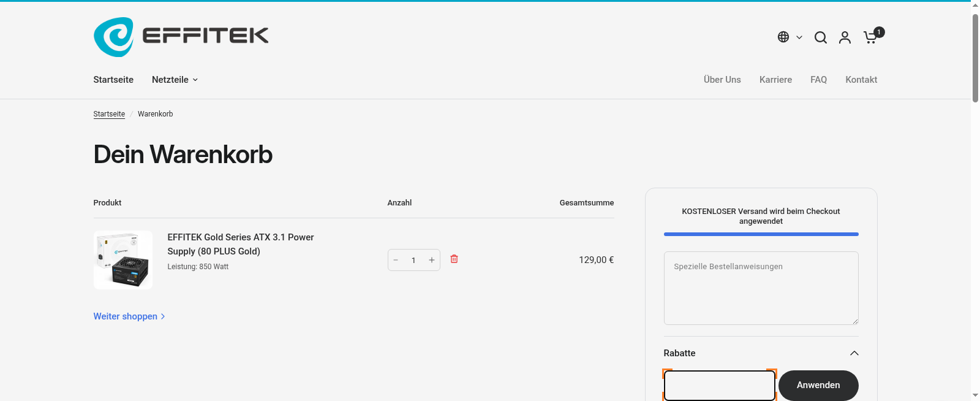This screenshot has width=980, height=401.
Task: Click the discount code input field
Action: click(720, 386)
